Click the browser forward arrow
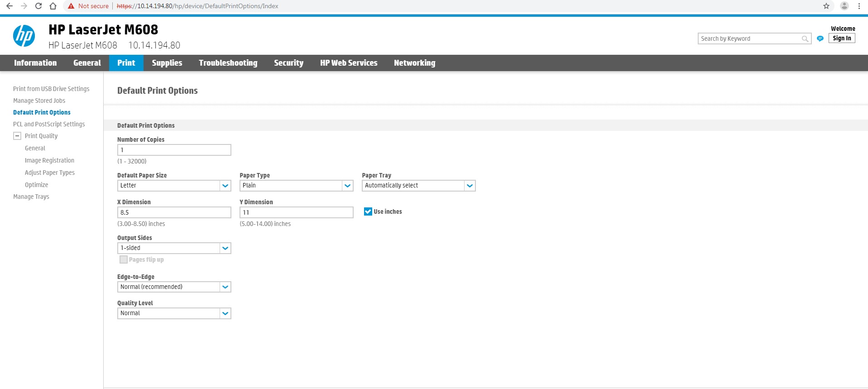The height and width of the screenshot is (389, 868). (24, 6)
